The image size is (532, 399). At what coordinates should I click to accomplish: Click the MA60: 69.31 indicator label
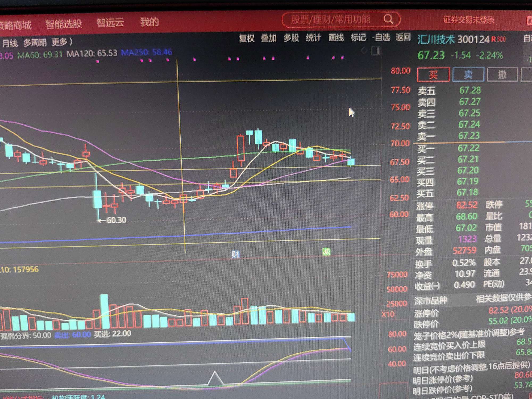click(40, 55)
